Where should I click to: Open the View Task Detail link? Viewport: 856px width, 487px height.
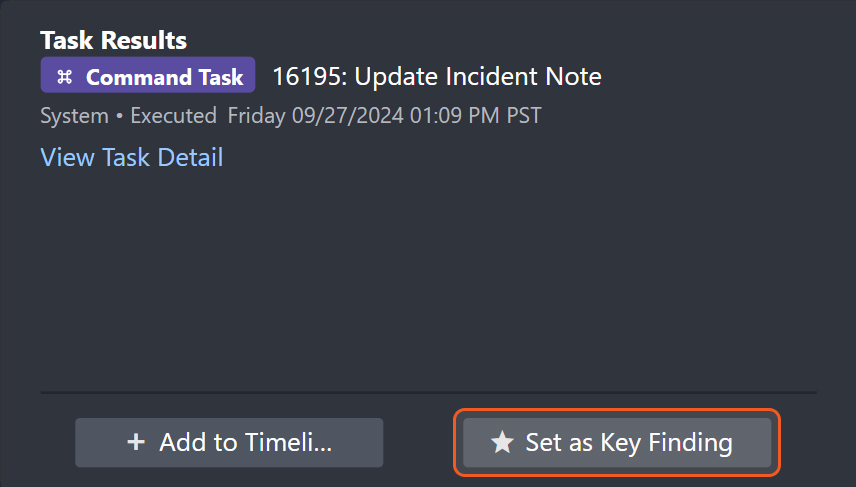click(131, 157)
